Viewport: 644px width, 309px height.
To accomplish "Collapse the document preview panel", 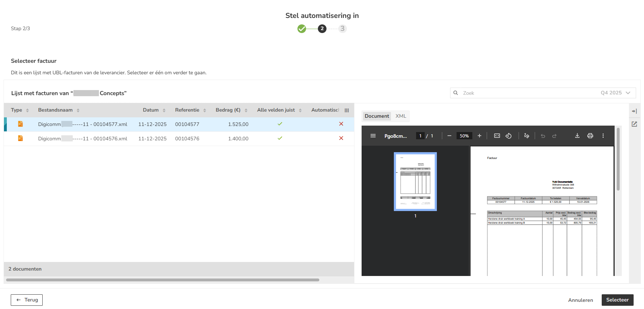I will pos(634,111).
